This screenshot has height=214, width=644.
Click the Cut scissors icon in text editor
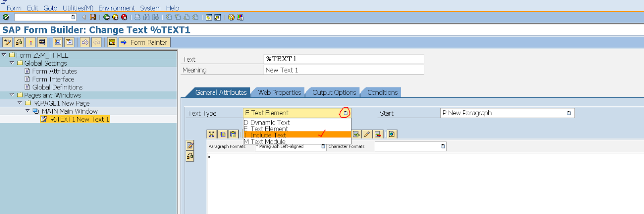coord(212,134)
